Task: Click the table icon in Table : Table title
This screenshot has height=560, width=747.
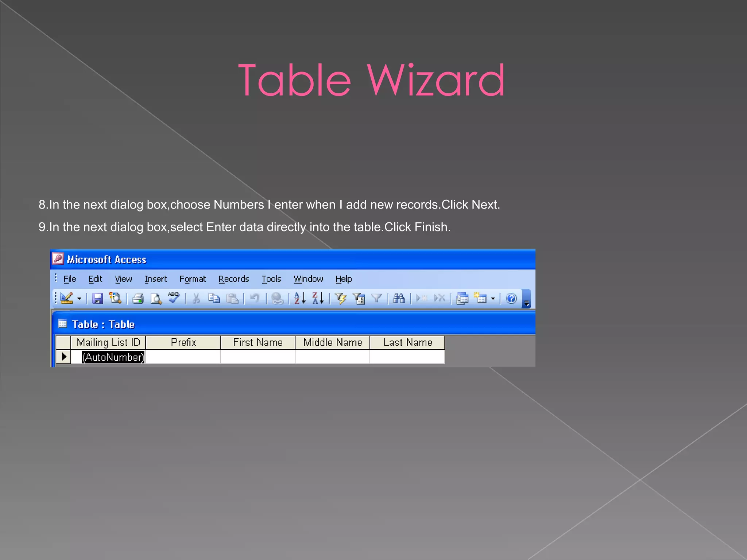Action: point(63,324)
